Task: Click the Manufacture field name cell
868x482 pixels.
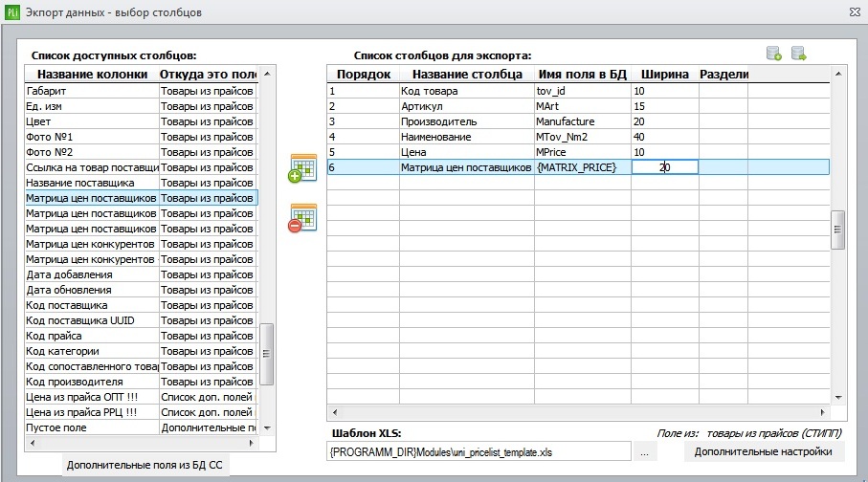Action: (x=583, y=121)
